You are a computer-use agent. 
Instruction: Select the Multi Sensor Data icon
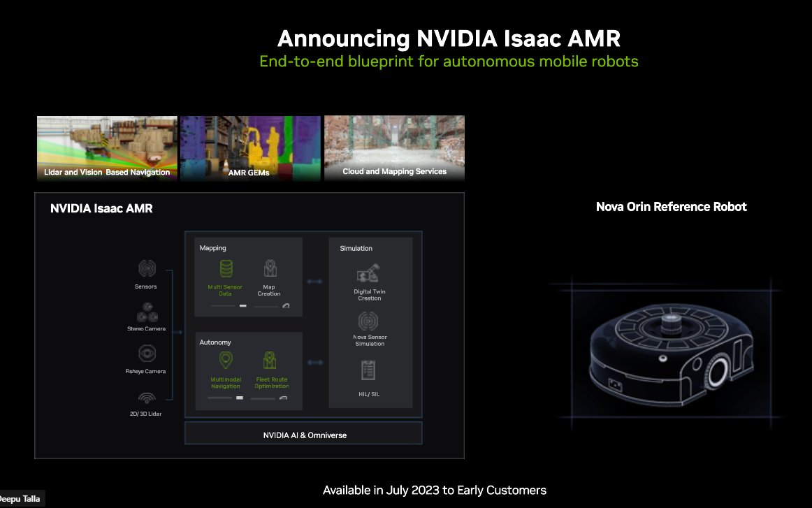point(226,269)
